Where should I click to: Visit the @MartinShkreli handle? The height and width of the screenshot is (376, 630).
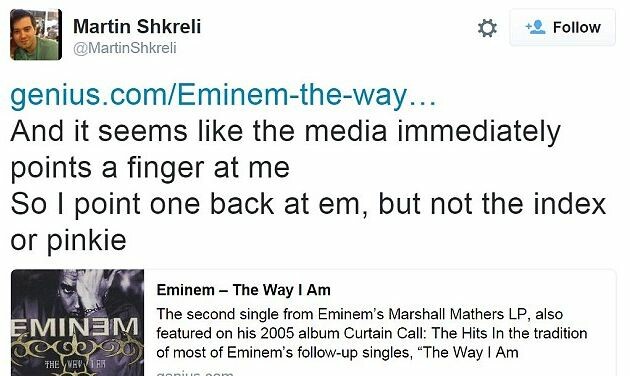(125, 48)
